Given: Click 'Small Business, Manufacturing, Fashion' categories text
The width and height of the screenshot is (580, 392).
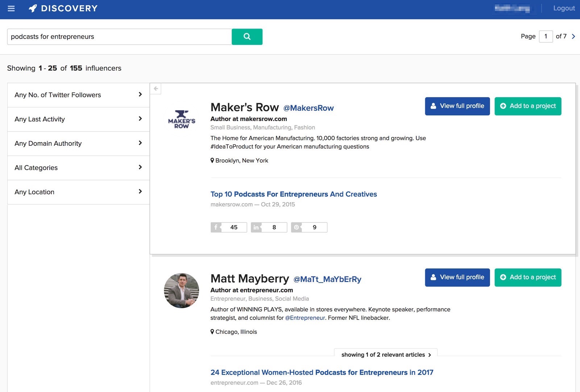Looking at the screenshot, I should (x=263, y=128).
